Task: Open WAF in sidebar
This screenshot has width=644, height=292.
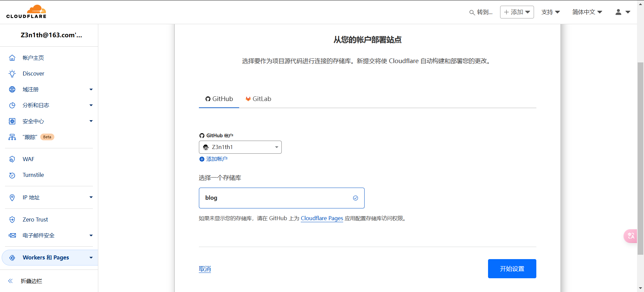Action: pos(29,159)
